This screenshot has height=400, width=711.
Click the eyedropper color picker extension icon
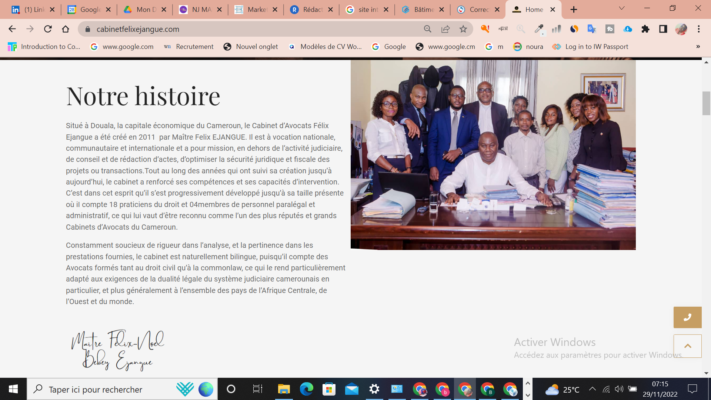[538, 29]
